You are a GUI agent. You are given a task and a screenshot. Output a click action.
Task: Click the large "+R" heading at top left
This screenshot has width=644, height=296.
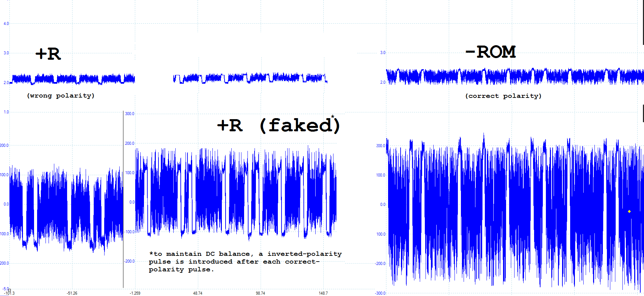[48, 54]
